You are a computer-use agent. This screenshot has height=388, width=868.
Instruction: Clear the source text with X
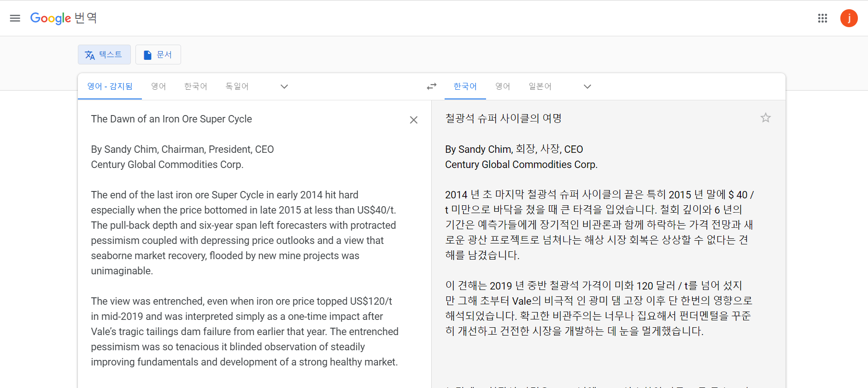coord(414,120)
